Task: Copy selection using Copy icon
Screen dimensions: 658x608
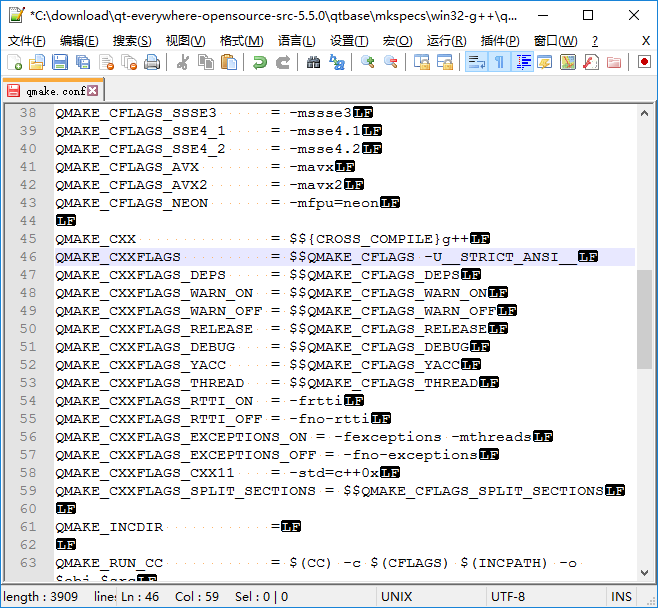Action: coord(206,63)
